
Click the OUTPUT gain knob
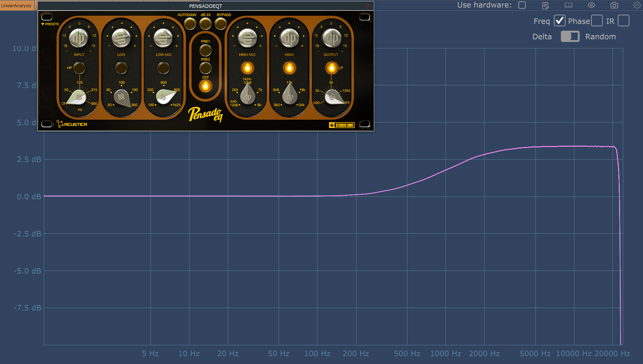pyautogui.click(x=331, y=38)
